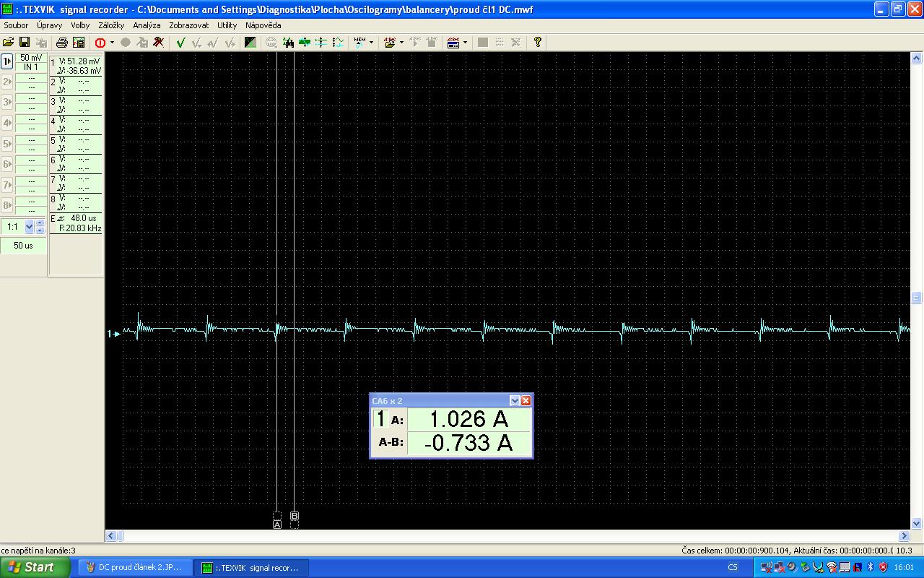Select cursor B marker at bottom of graph

pos(295,517)
